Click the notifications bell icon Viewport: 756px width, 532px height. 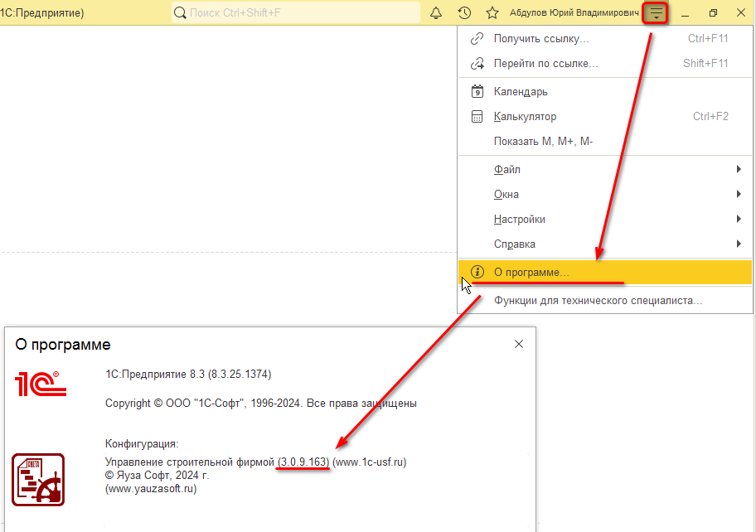[x=436, y=13]
